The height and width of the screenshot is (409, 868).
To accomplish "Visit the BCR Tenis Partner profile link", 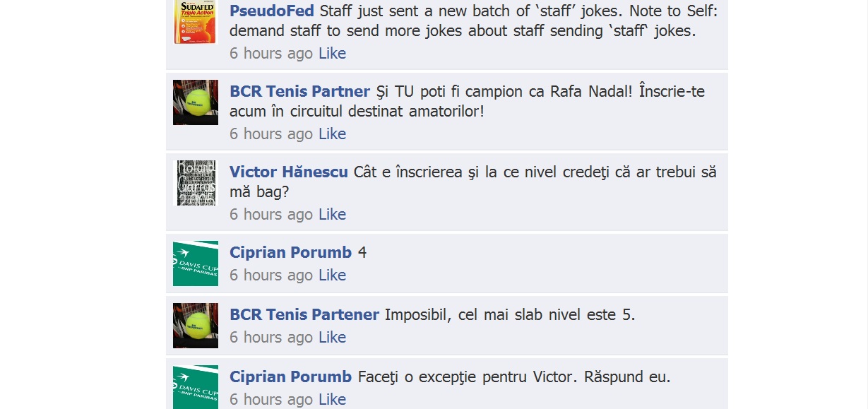I will click(x=299, y=92).
